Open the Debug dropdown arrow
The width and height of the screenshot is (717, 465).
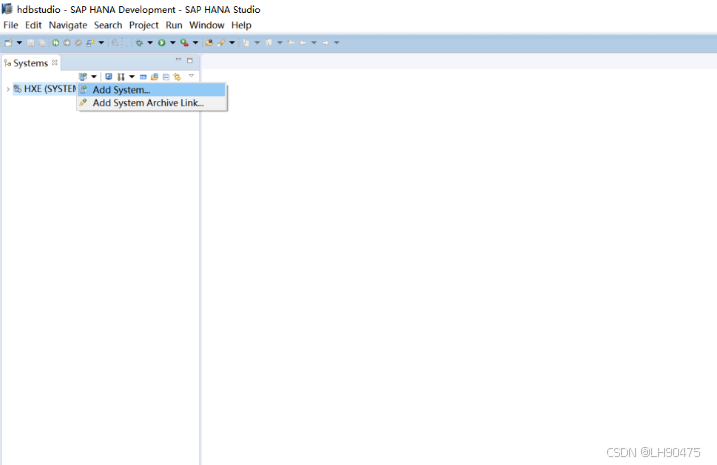(150, 43)
